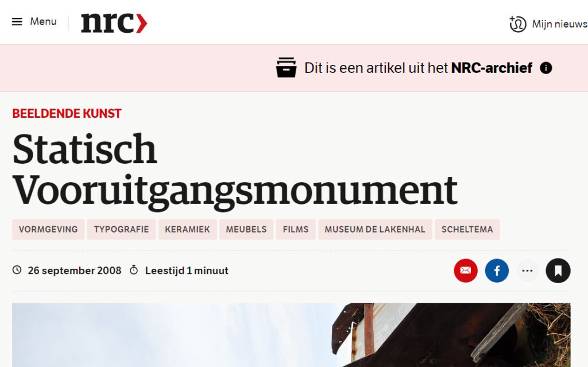This screenshot has height=367, width=588.
Task: Open the Keramiek tag
Action: (x=187, y=229)
